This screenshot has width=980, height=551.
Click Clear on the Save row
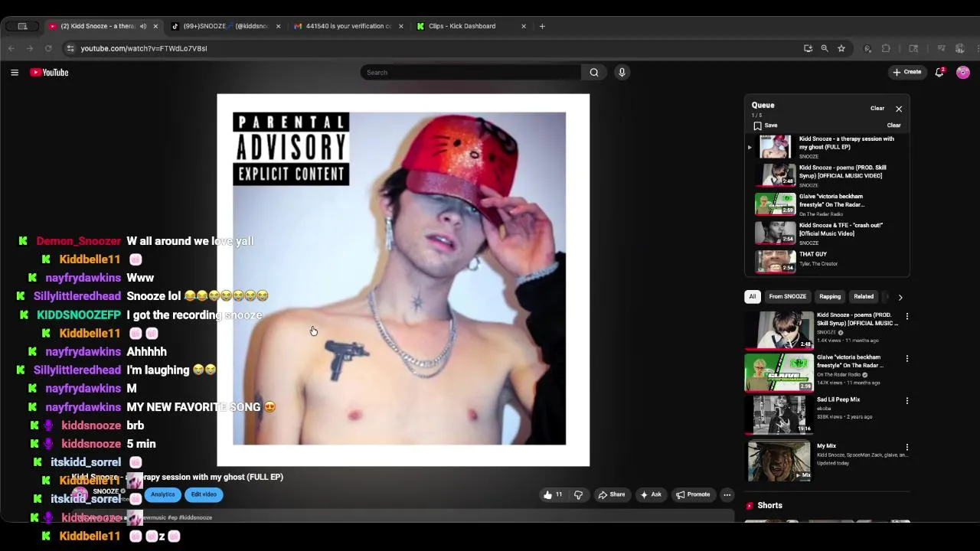point(893,126)
